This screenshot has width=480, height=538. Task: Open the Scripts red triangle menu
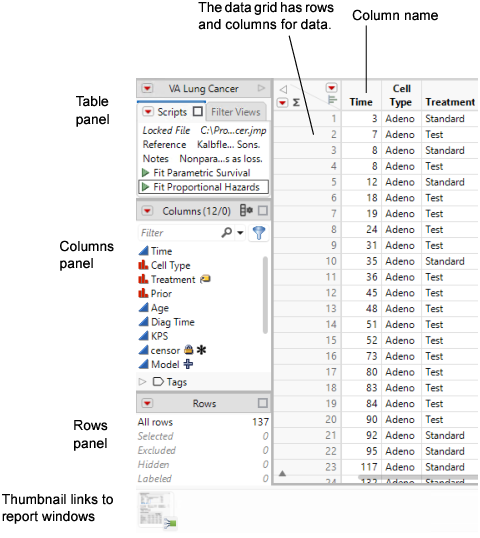point(148,112)
